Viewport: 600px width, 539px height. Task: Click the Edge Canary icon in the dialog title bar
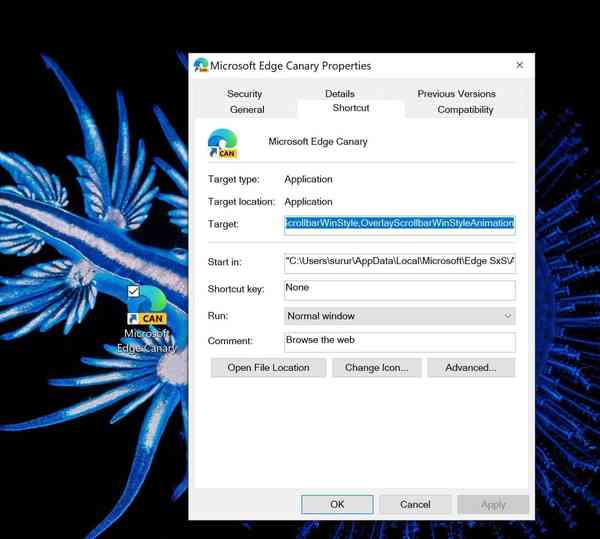(201, 65)
